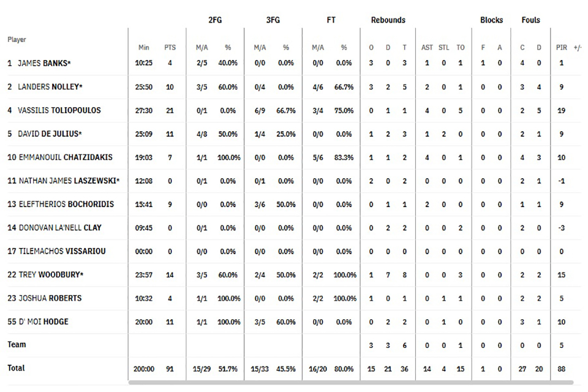Select Eleftherios Bochoridis name

(x=66, y=204)
